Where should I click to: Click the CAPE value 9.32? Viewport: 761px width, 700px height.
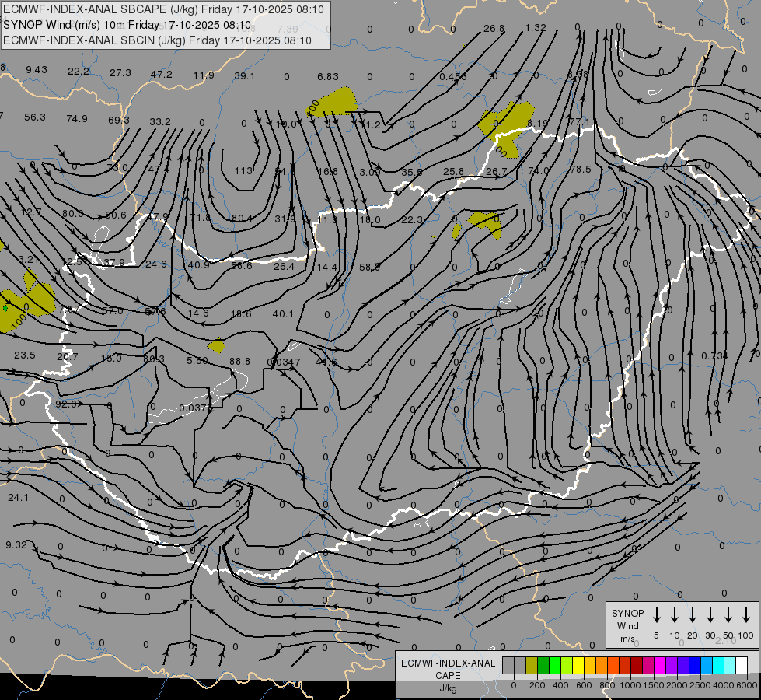pyautogui.click(x=16, y=545)
